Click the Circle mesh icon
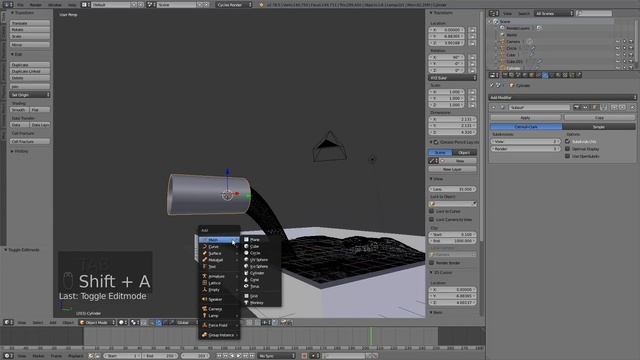Viewport: 640px width, 360px height. 246,253
